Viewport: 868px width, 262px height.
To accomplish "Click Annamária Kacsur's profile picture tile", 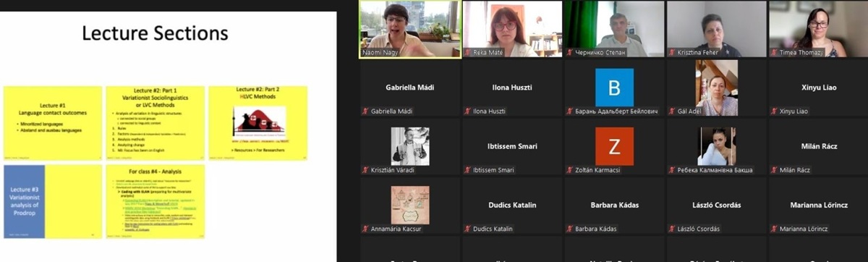I will 410,205.
